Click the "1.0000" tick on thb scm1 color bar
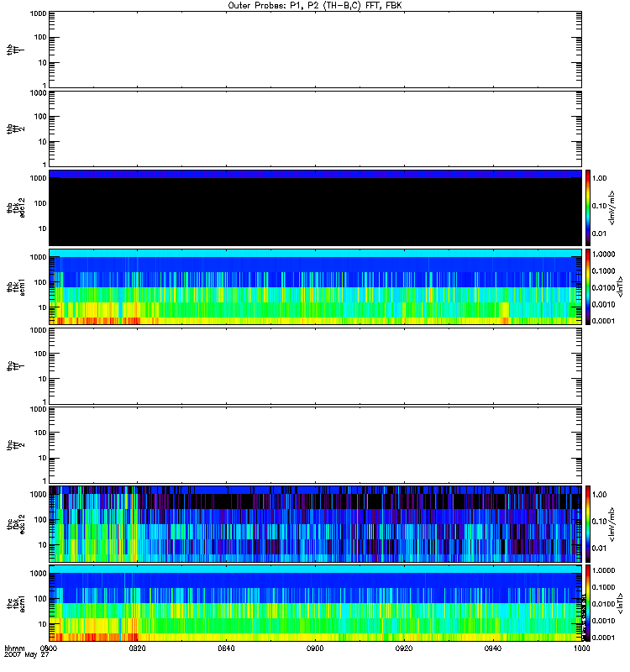Viewport: 630px width, 672px height. 603,255
